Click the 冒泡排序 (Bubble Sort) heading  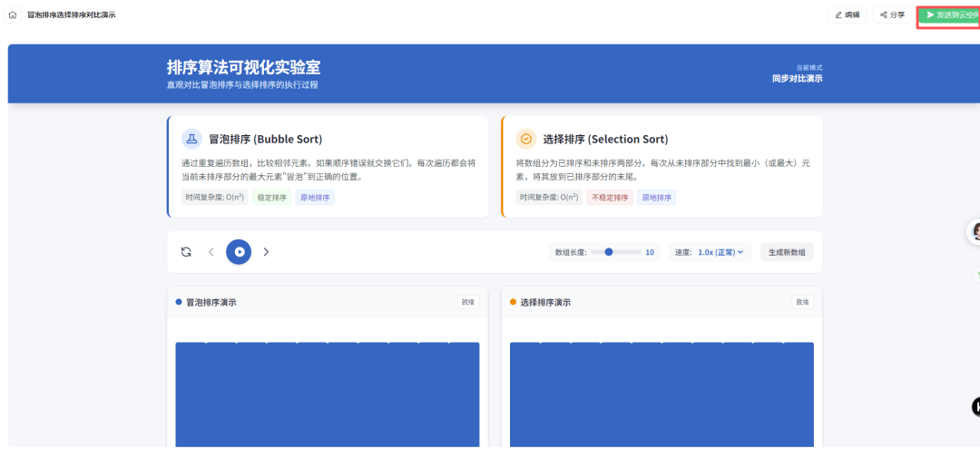pos(266,139)
